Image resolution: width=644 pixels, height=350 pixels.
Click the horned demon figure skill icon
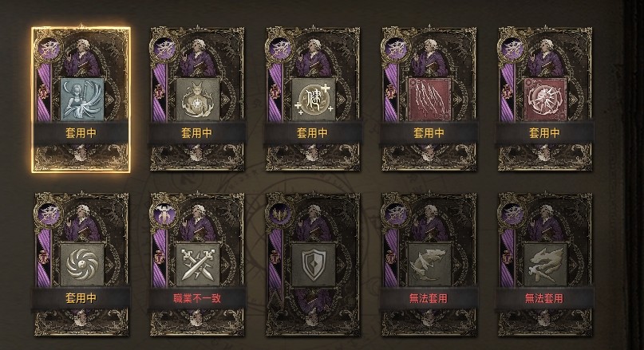click(x=198, y=100)
